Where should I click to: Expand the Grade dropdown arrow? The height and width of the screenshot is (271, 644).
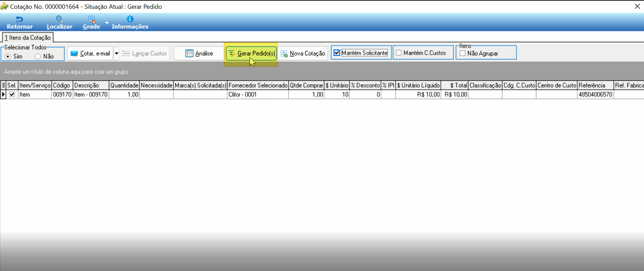(107, 23)
